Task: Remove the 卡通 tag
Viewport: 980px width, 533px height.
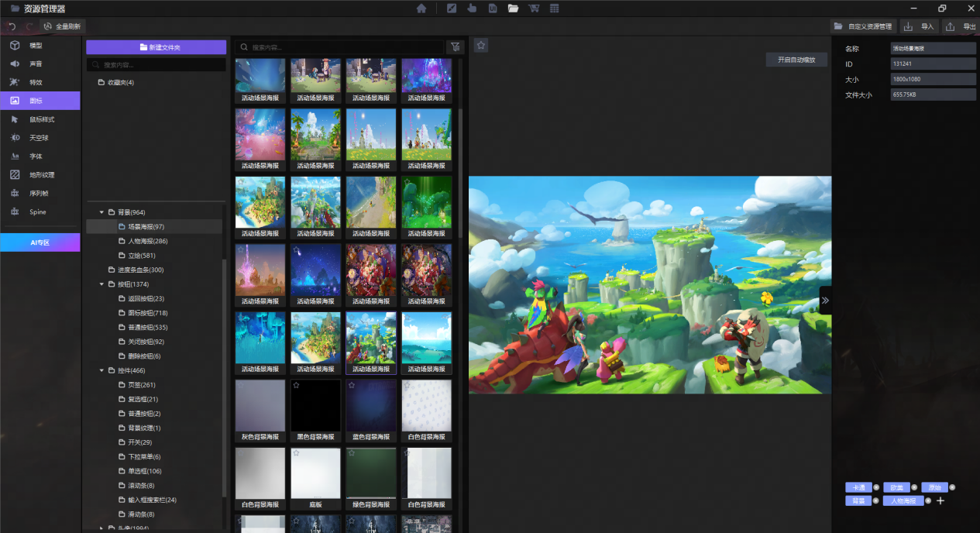Action: 876,487
